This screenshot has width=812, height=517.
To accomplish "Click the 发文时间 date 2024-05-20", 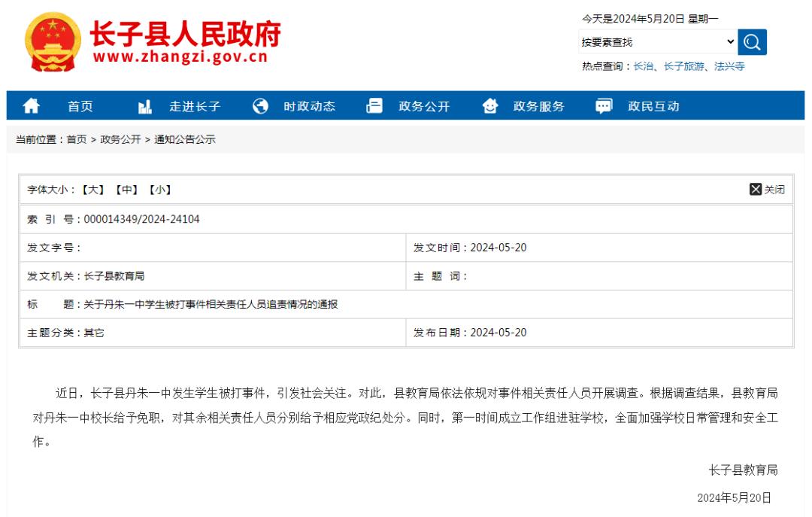I will tap(498, 248).
